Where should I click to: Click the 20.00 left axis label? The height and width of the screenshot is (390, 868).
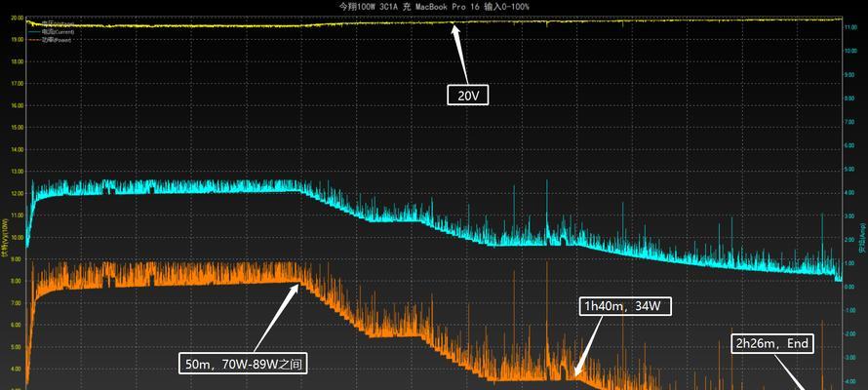(17, 18)
